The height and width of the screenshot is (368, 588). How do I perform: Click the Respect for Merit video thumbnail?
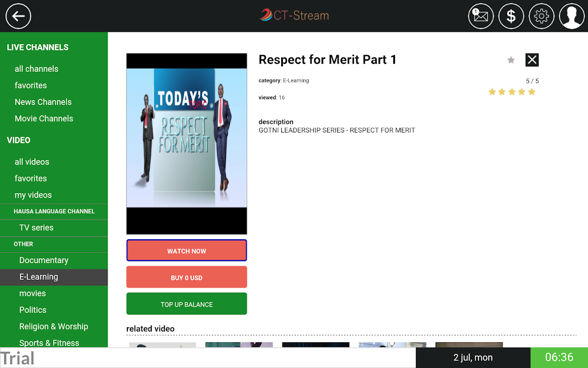187,144
